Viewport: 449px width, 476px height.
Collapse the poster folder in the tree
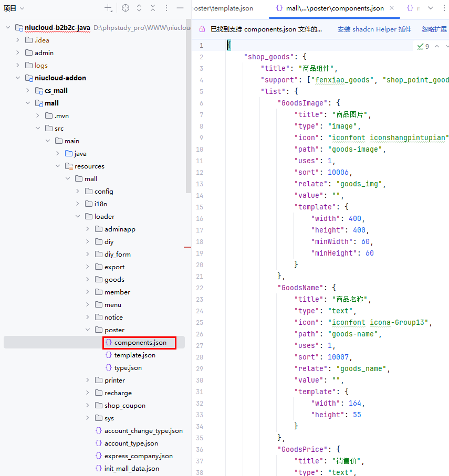(88, 330)
